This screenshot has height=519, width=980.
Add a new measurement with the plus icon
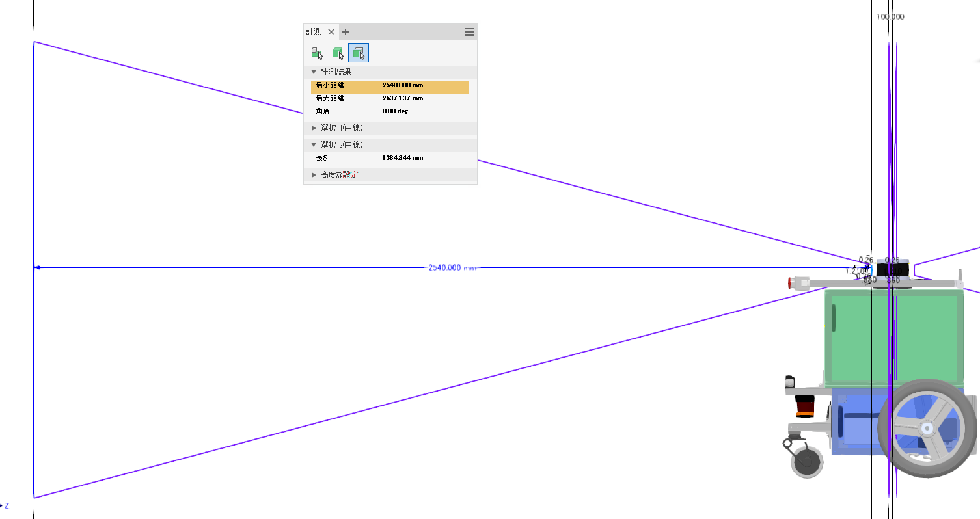coord(346,31)
